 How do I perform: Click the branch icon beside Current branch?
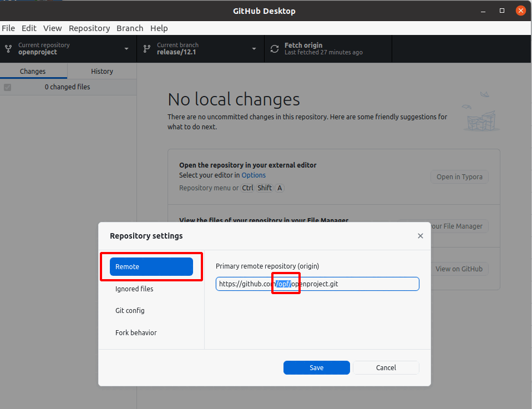(x=147, y=49)
